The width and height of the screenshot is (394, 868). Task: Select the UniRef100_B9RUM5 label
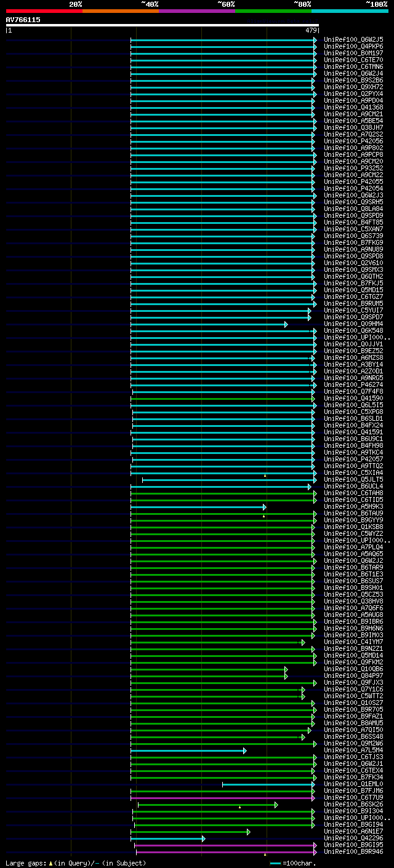click(353, 304)
